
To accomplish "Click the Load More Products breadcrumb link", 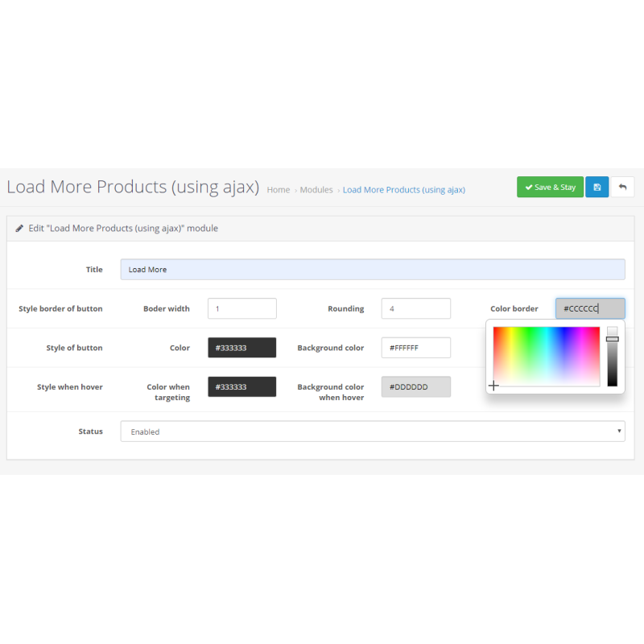I will (403, 190).
